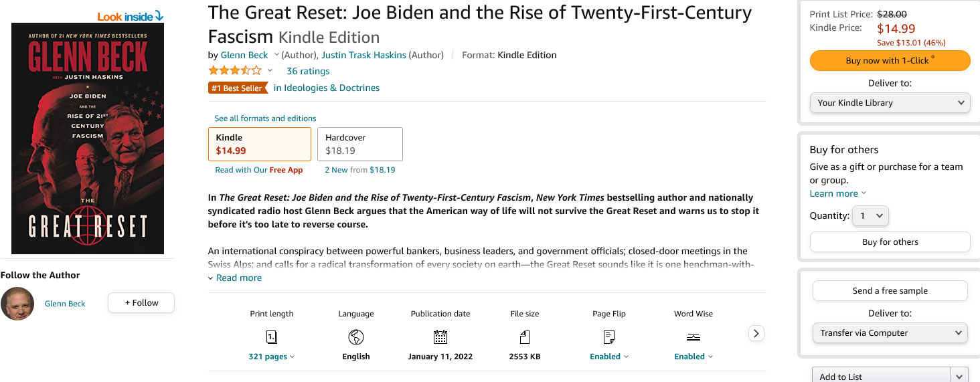Screen dimensions: 980x382
Task: Expand the description with Read more
Action: (x=238, y=278)
